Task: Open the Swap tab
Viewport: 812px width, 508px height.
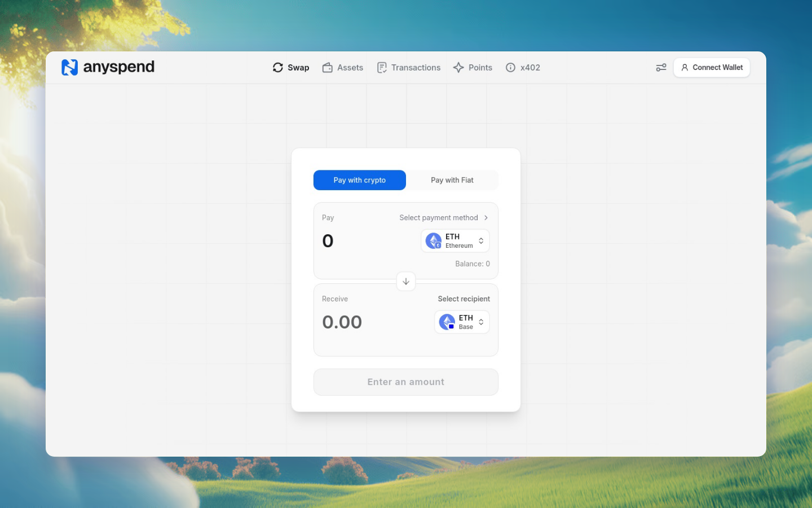Action: click(291, 68)
